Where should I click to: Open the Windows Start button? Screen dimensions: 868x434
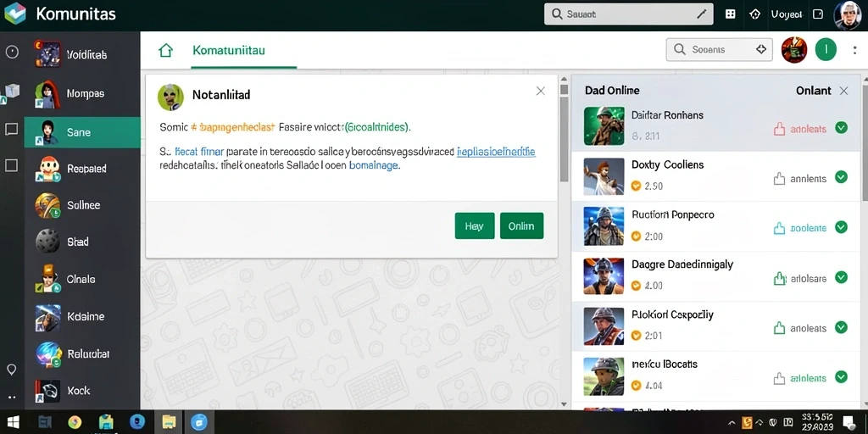pyautogui.click(x=12, y=422)
